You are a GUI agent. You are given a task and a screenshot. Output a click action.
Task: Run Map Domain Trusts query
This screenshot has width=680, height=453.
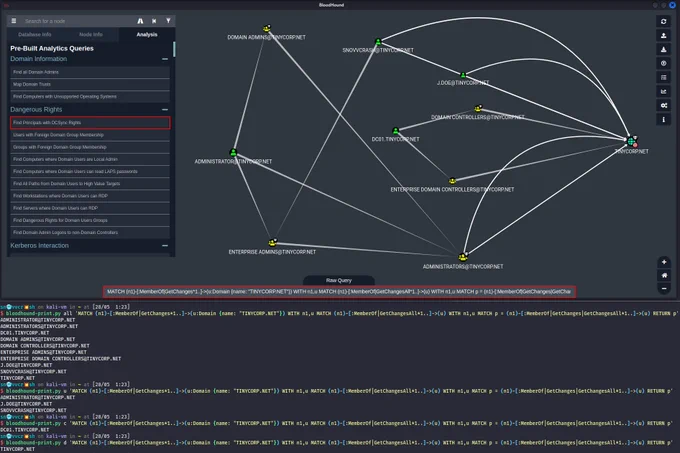coord(90,84)
